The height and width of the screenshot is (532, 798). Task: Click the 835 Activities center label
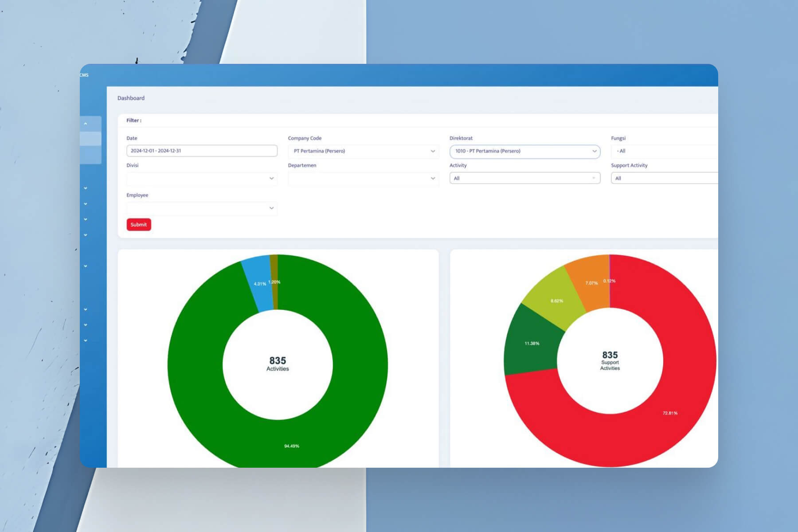point(278,364)
